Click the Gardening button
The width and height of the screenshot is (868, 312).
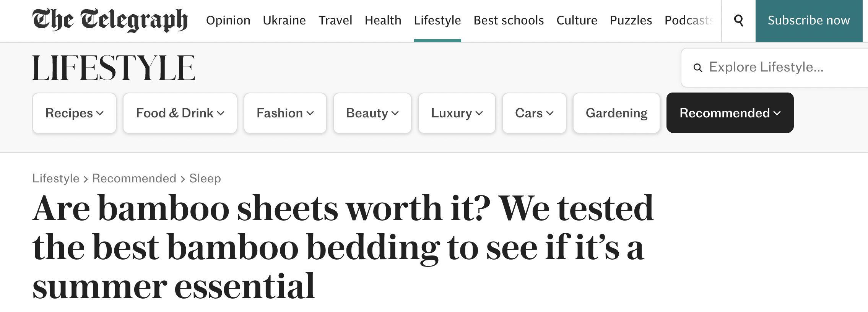pyautogui.click(x=616, y=113)
